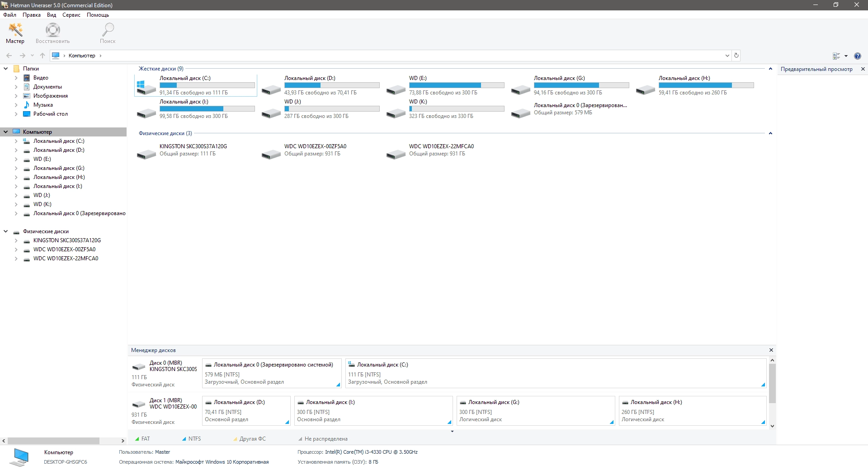Select Локальный диск (H:) drive tile icon

(646, 89)
